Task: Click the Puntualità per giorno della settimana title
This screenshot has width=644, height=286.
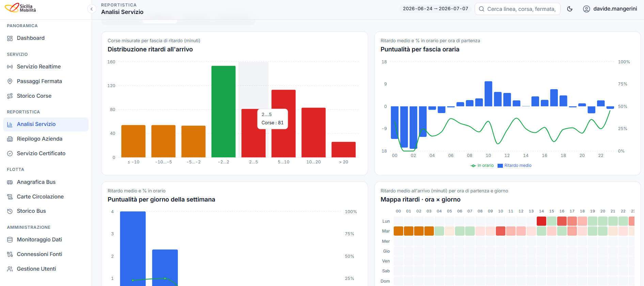Action: (x=161, y=200)
